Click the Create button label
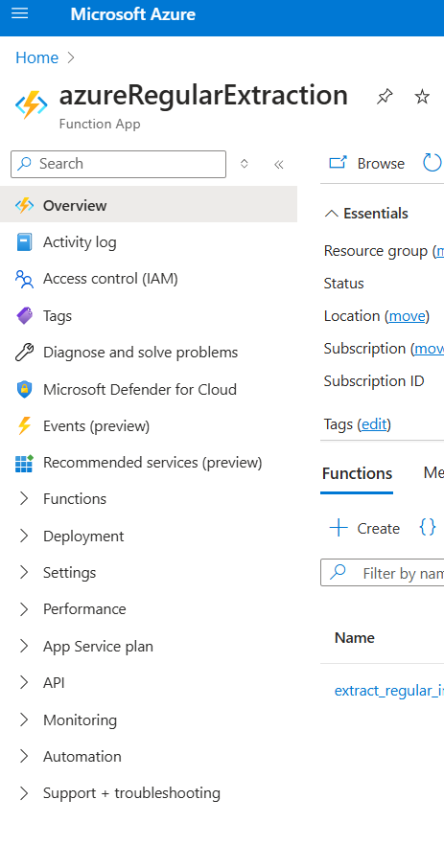Image resolution: width=444 pixels, height=868 pixels. [379, 529]
